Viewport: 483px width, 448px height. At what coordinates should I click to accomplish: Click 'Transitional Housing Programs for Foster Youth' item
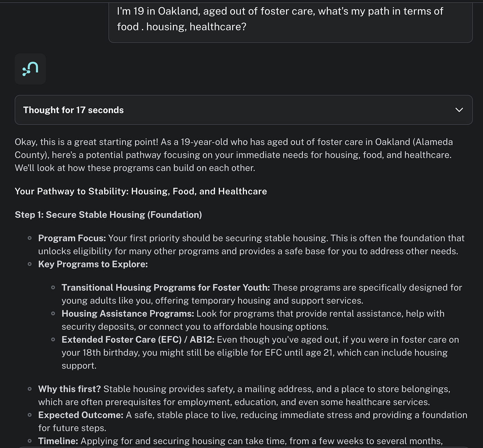click(x=166, y=288)
